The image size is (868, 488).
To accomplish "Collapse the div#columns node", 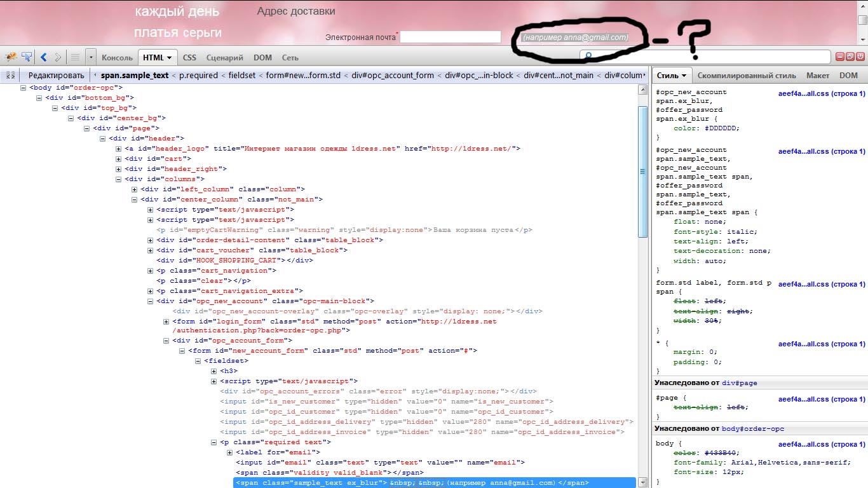I will point(119,179).
